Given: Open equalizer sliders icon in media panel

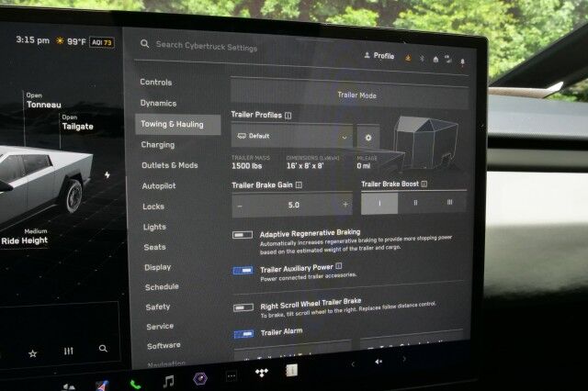Looking at the screenshot, I should tap(68, 351).
